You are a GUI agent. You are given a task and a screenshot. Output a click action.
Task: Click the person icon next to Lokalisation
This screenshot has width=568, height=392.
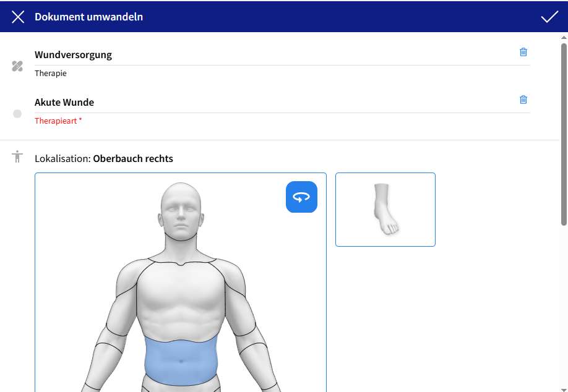click(x=17, y=156)
